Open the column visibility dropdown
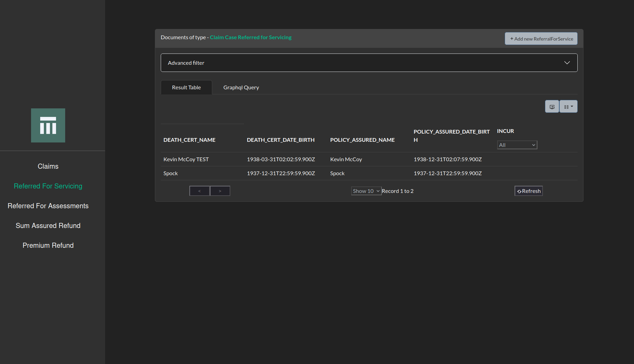The height and width of the screenshot is (364, 634). pos(568,107)
